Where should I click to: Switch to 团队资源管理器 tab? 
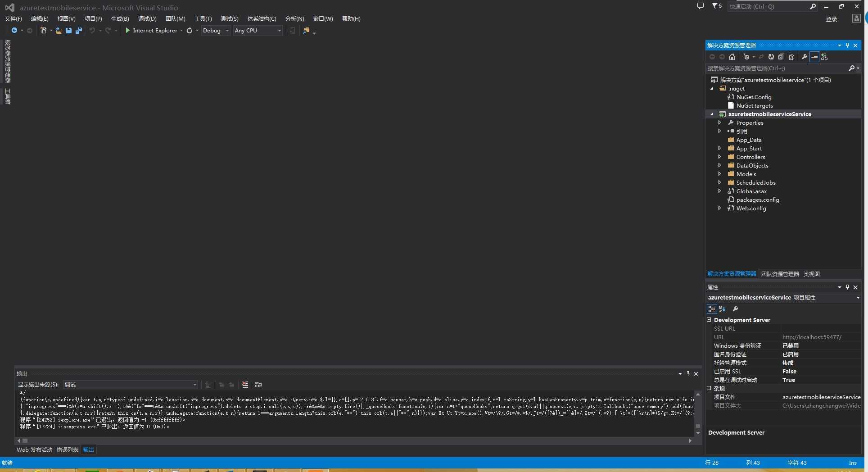[x=780, y=274]
